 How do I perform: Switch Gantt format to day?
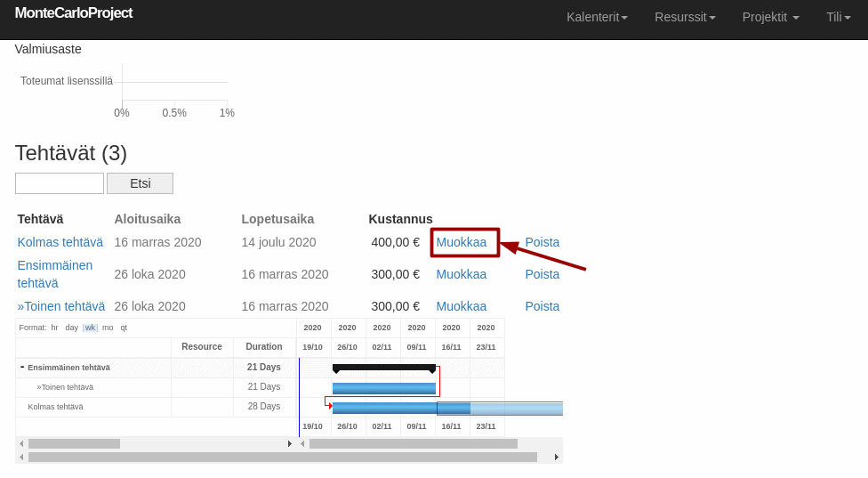71,328
